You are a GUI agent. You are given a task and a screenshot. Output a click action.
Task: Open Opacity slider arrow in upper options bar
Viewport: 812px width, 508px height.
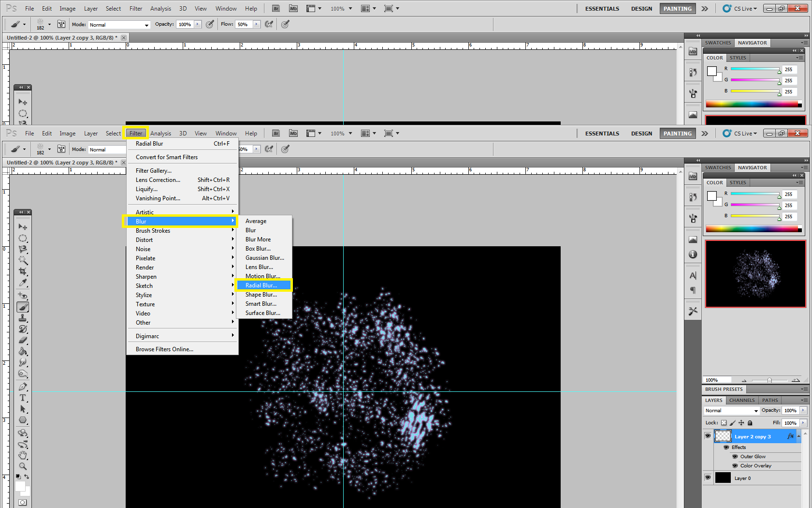click(197, 24)
